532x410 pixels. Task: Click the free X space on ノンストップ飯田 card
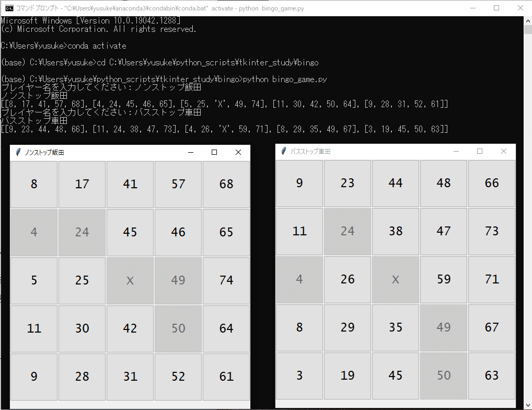pos(130,280)
